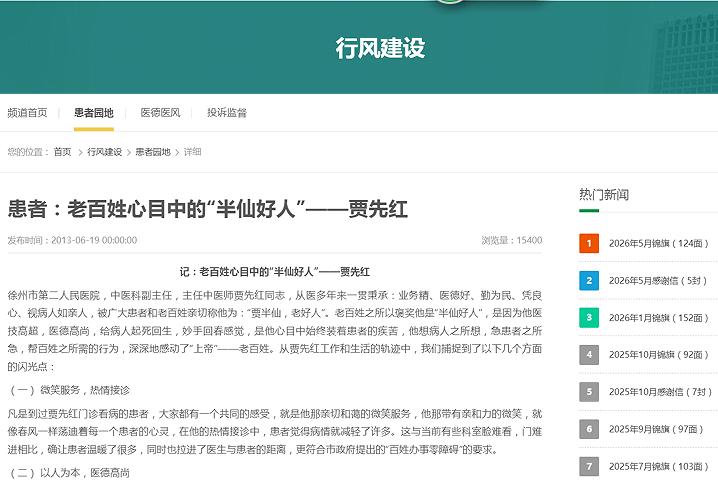Click the gray rank 4 badge
The image size is (718, 483).
click(589, 355)
